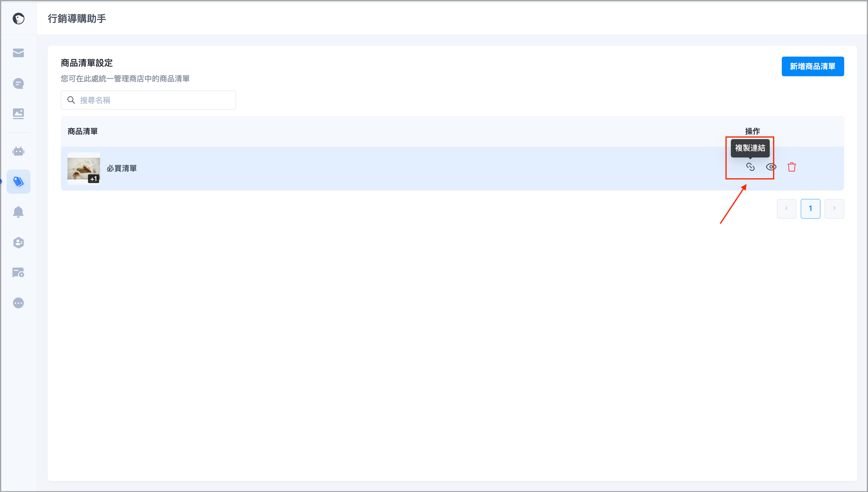Delete 必買清單 with the red trash icon

(x=791, y=167)
